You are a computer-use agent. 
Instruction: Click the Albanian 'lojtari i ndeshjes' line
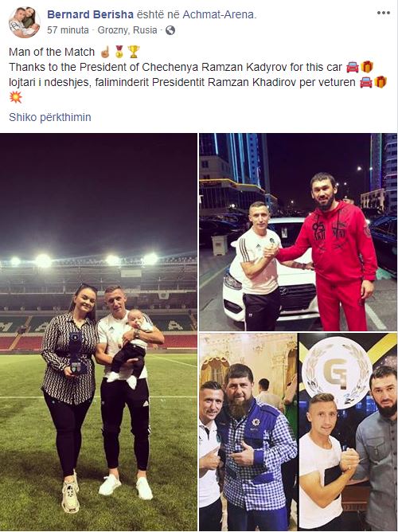pos(182,83)
